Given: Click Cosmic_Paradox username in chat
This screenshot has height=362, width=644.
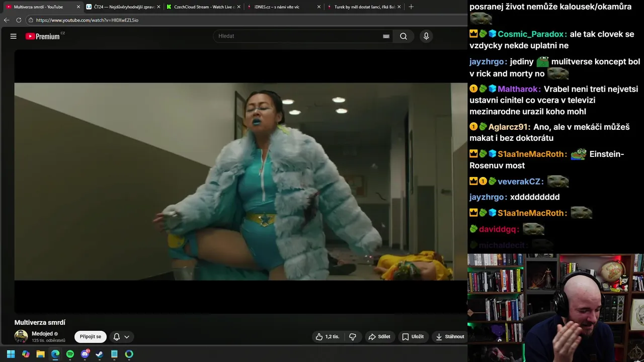Looking at the screenshot, I should [x=531, y=34].
